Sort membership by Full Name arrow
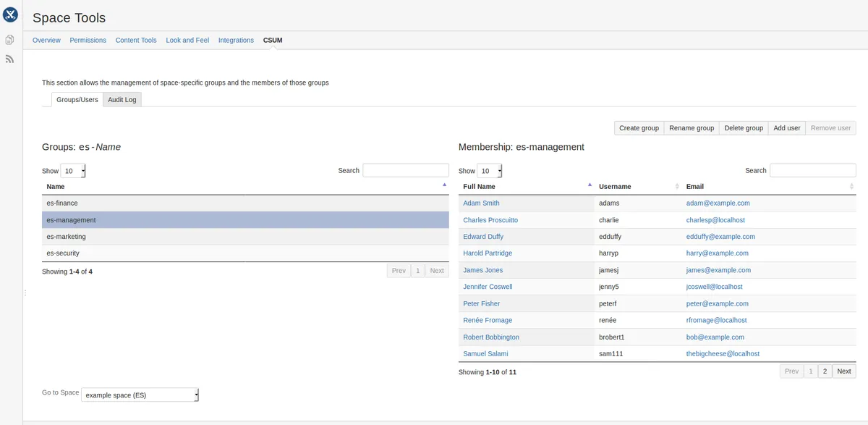This screenshot has height=425, width=868. tap(590, 186)
